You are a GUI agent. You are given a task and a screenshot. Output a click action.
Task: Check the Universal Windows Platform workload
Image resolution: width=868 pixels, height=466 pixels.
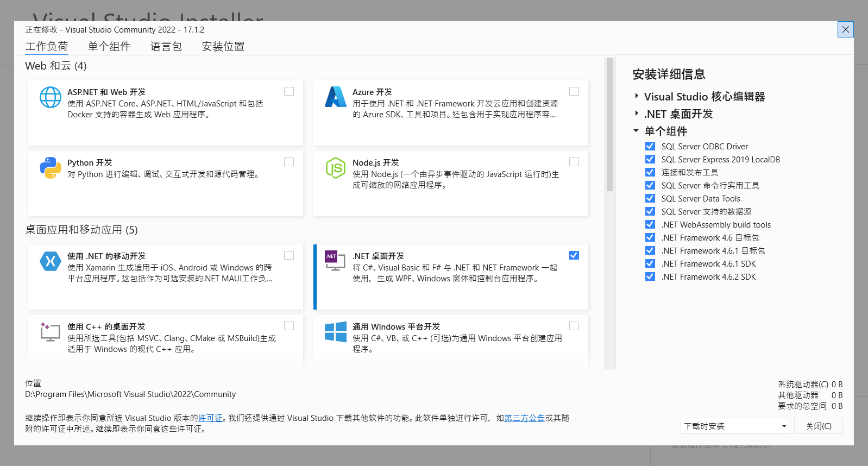(574, 326)
